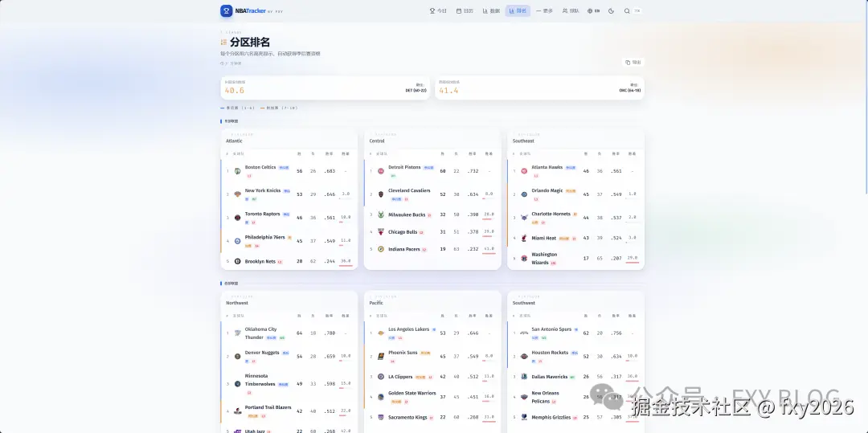Click the Boston Celtics logo
868x433 pixels.
click(237, 171)
